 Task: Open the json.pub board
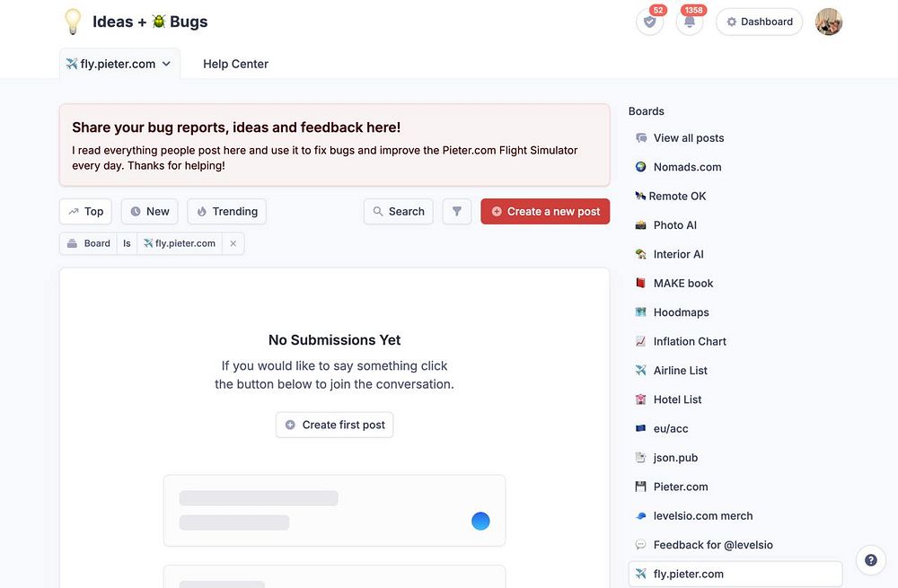735,458
